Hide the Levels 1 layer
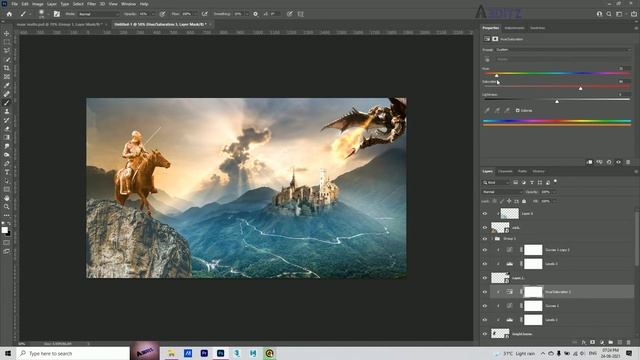The width and height of the screenshot is (640, 360). point(485,320)
